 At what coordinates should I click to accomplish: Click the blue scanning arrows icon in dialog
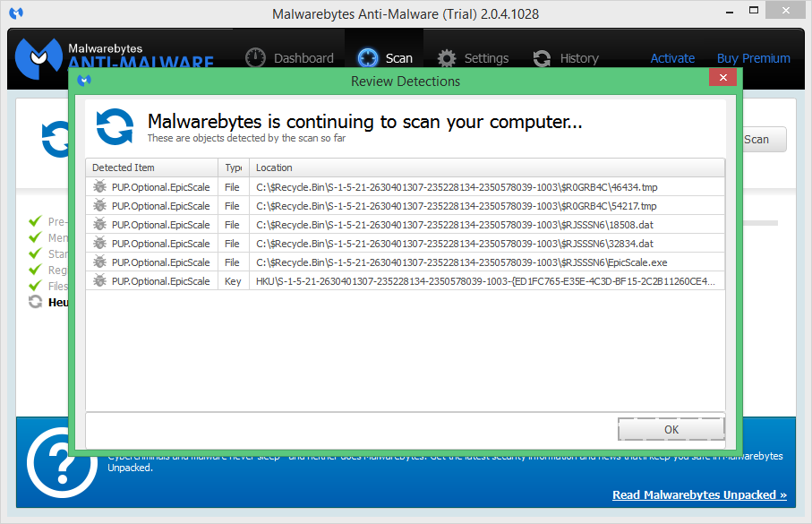pos(115,126)
